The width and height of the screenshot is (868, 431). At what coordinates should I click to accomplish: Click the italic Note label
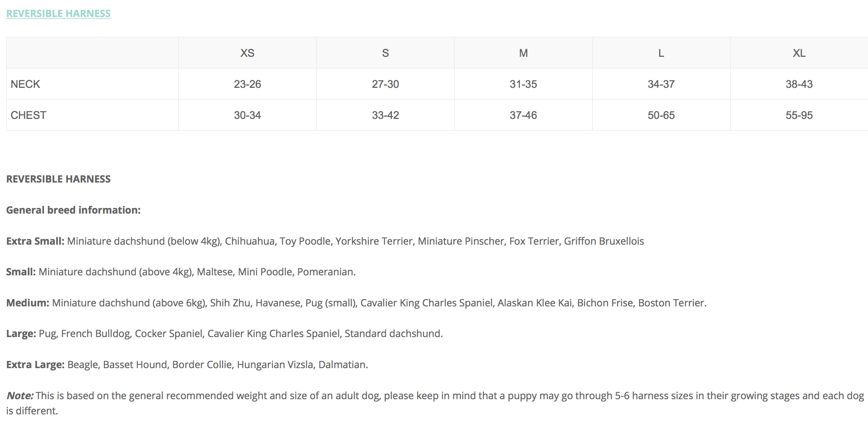(20, 396)
